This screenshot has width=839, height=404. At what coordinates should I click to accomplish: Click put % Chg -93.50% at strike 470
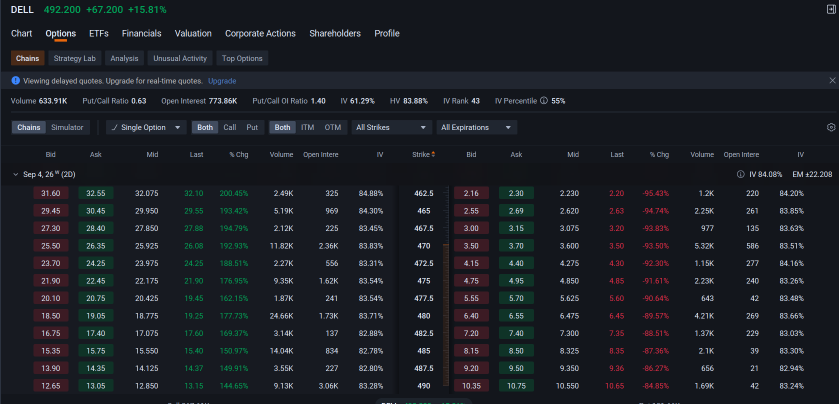[655, 246]
